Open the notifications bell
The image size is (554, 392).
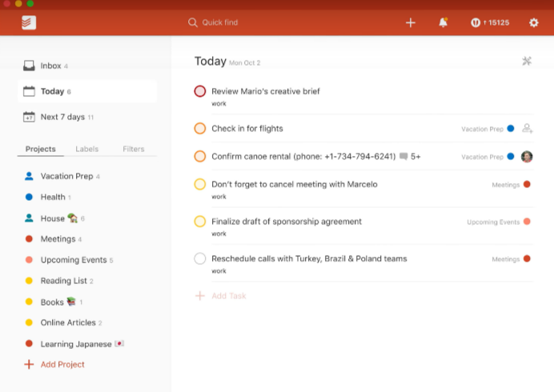[x=443, y=22]
